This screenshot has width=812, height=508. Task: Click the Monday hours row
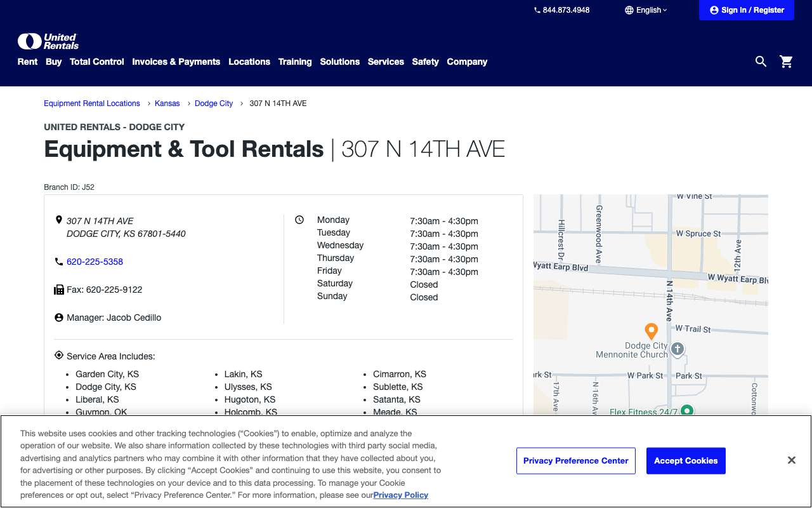pyautogui.click(x=398, y=220)
